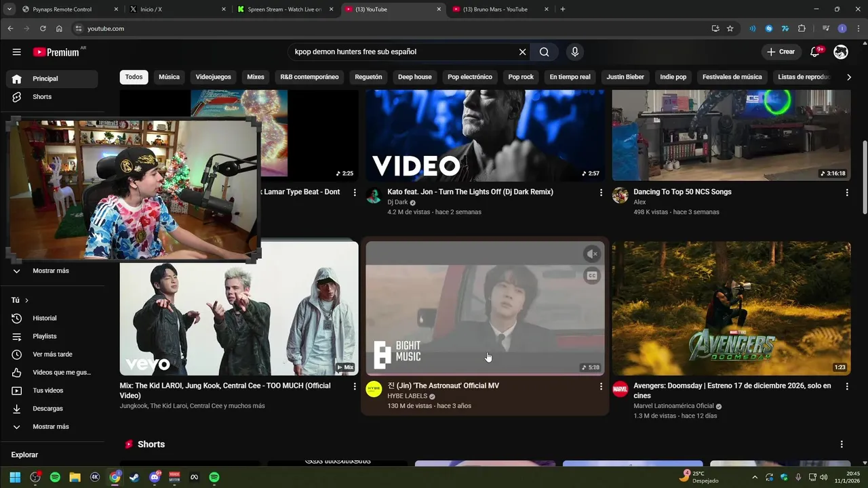The image size is (868, 488).
Task: Select the Videojuegos filter chip
Action: (214, 77)
